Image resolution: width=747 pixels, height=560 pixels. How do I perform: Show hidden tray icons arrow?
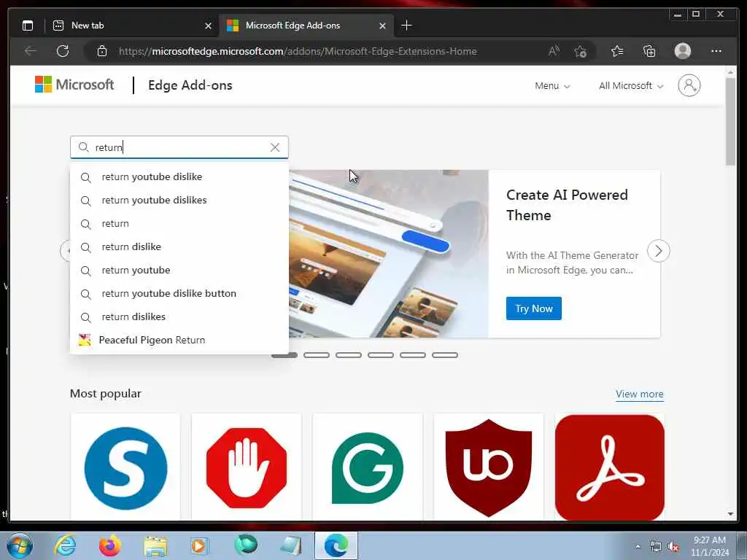click(x=638, y=546)
